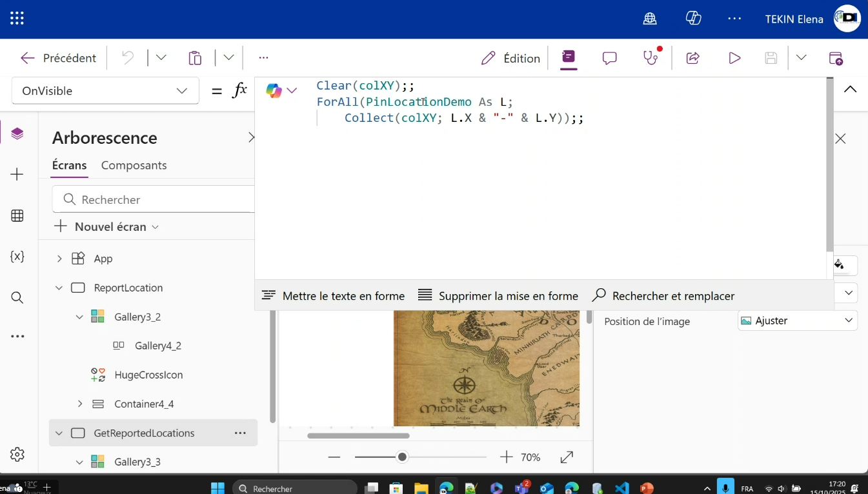Expand the App tree node
The height and width of the screenshot is (494, 868).
pyautogui.click(x=59, y=259)
